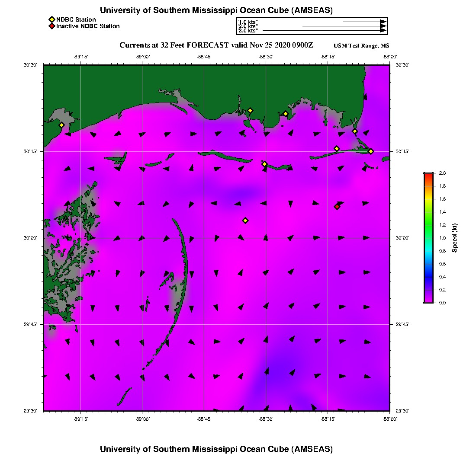Click the '1.6' value on the colorbar scale

pos(442,199)
